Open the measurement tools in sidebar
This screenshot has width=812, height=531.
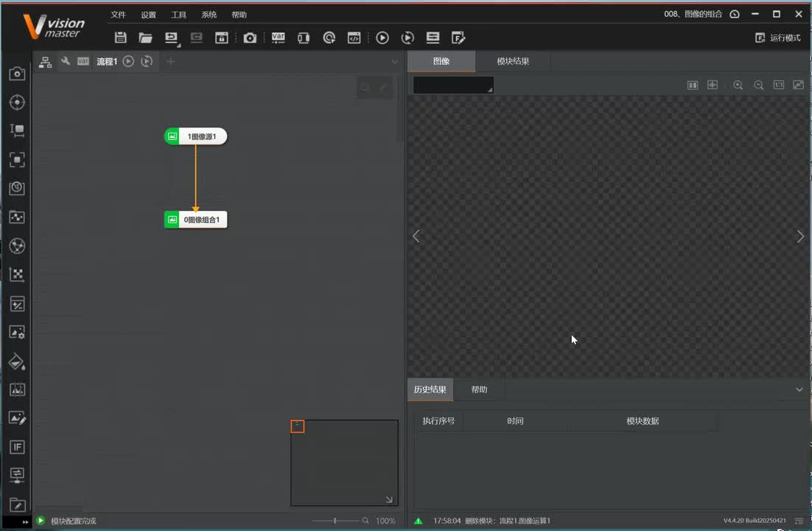click(17, 131)
